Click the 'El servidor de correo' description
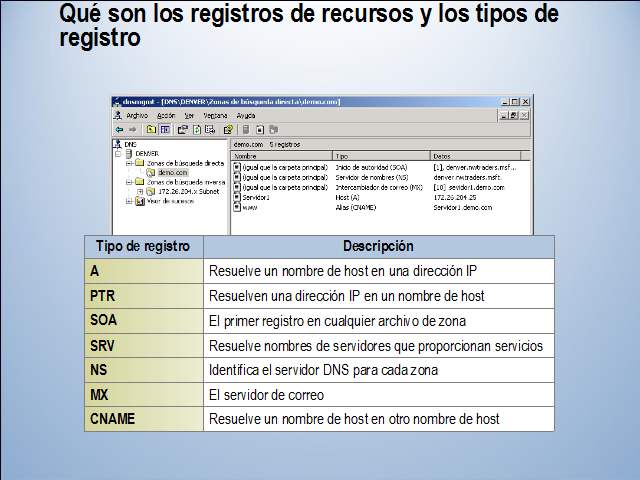Image resolution: width=640 pixels, height=480 pixels. point(266,395)
